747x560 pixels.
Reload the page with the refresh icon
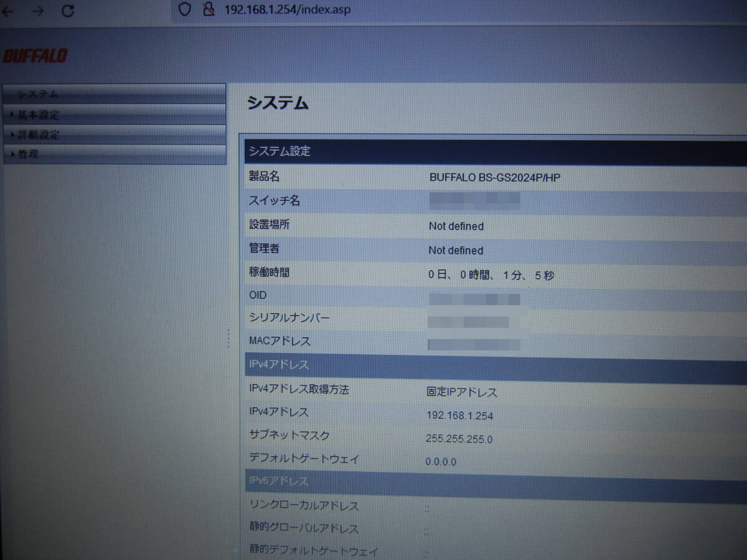(68, 11)
